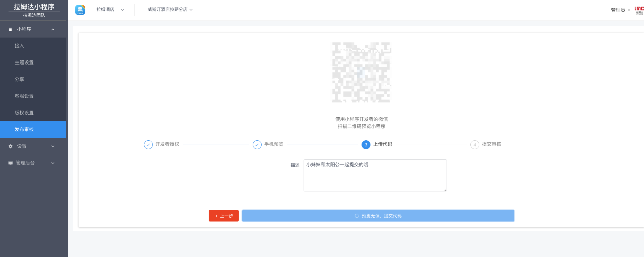Click the 开发者授权 step label

coord(167,144)
